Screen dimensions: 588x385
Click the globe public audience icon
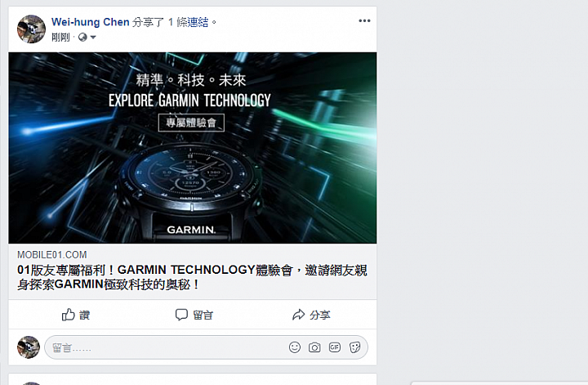pos(82,37)
